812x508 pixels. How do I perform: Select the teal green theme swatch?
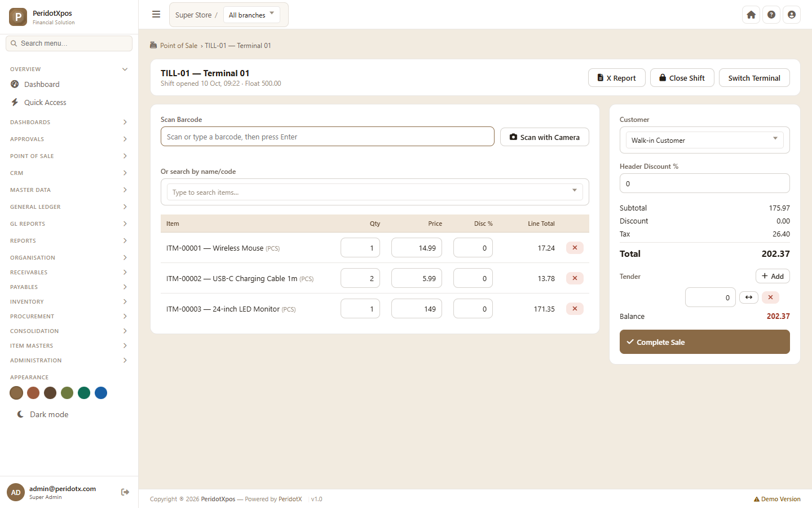coord(84,393)
